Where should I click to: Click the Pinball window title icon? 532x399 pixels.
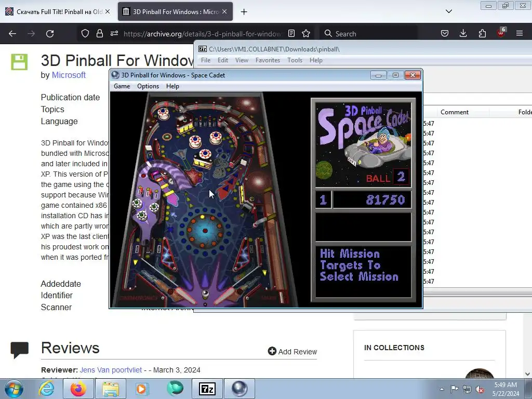click(115, 75)
